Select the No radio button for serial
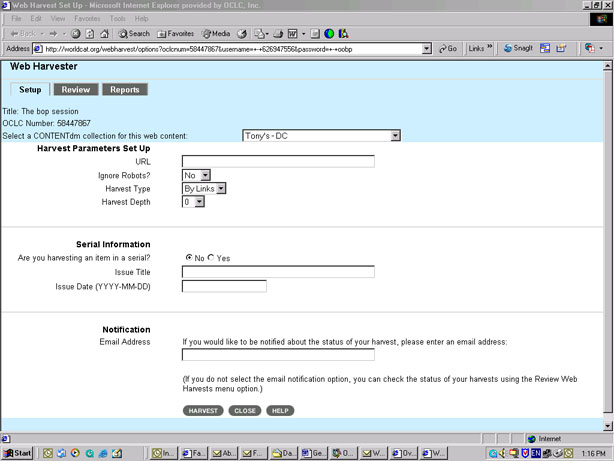The image size is (614, 461). (189, 258)
